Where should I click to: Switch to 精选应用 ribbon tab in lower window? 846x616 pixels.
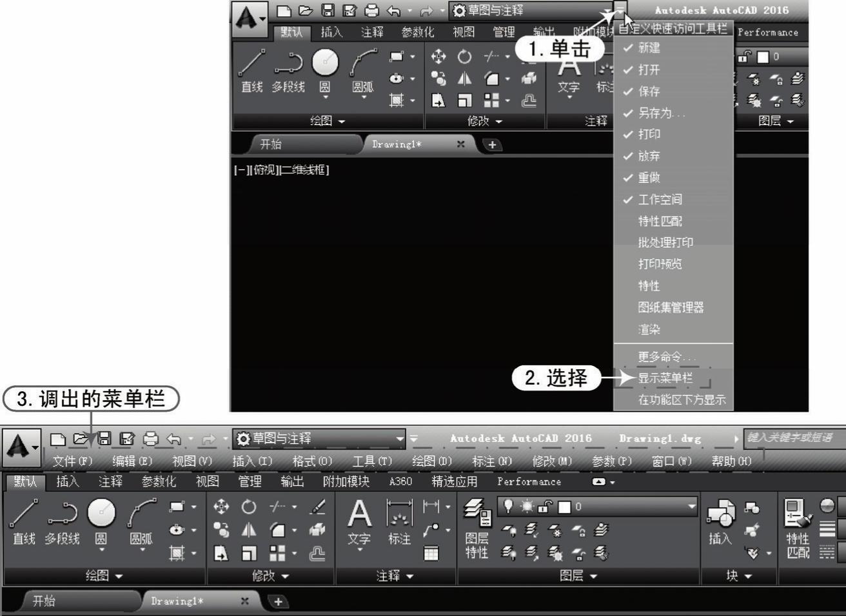(454, 481)
